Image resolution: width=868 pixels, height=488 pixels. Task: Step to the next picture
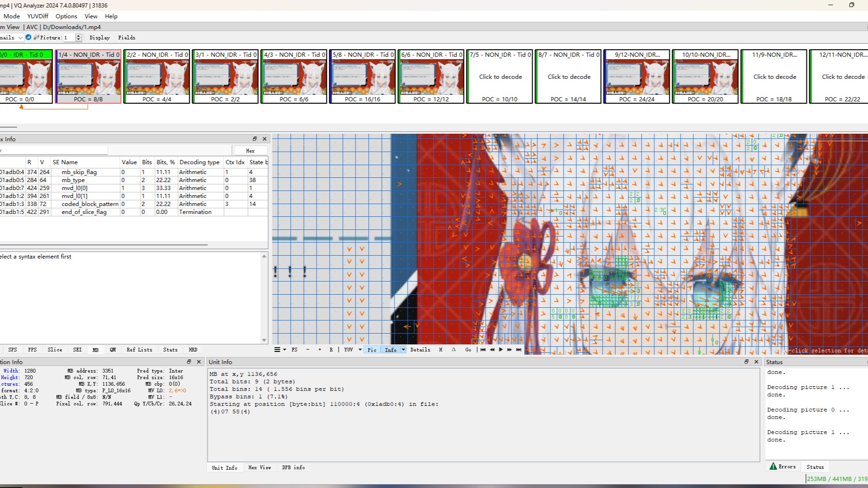pos(510,350)
